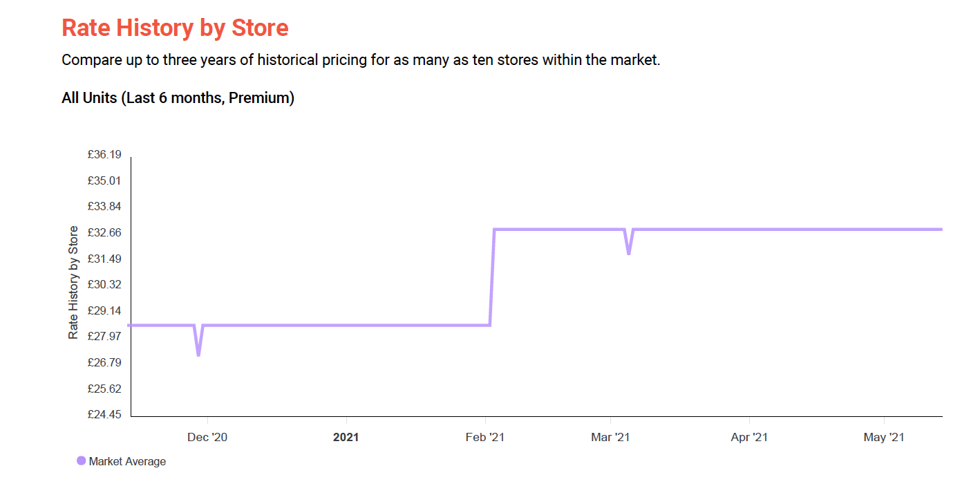
Task: Click the £36.19 y-axis value
Action: click(104, 155)
